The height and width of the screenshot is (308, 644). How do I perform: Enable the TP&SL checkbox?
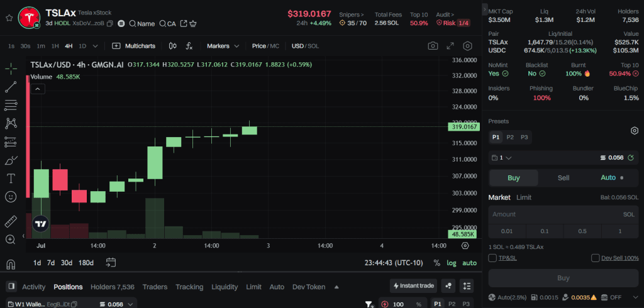click(492, 258)
